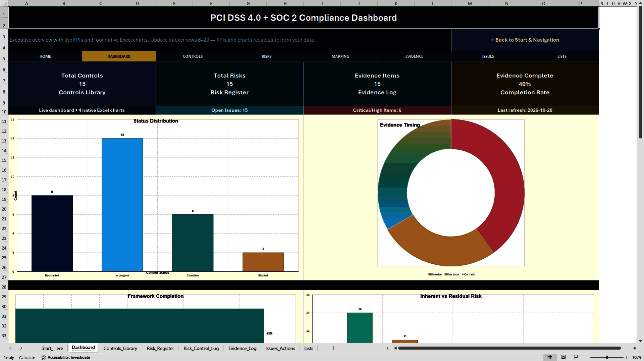Click the Evidence Complete 40% KPI card
Screen dimensions: 644x361
[x=525, y=84]
